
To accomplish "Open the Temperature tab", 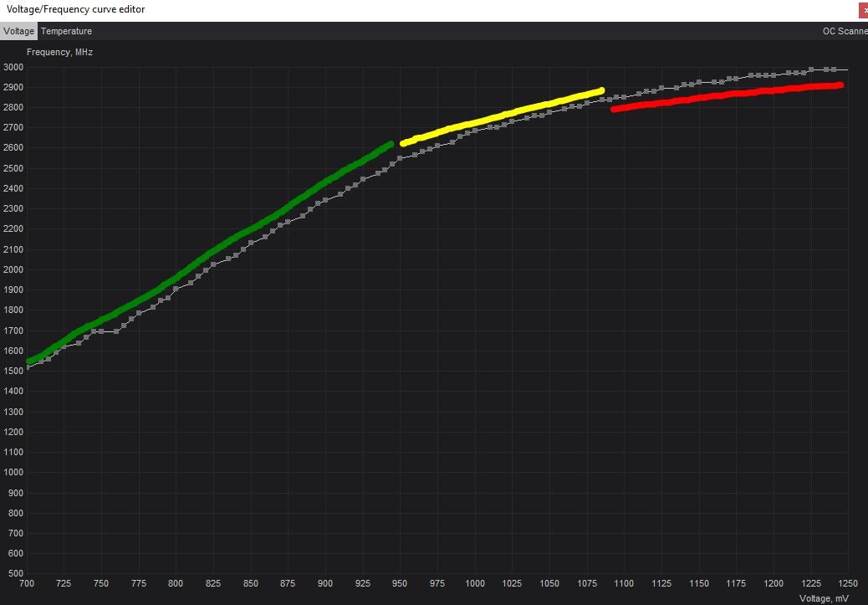I will pyautogui.click(x=66, y=31).
